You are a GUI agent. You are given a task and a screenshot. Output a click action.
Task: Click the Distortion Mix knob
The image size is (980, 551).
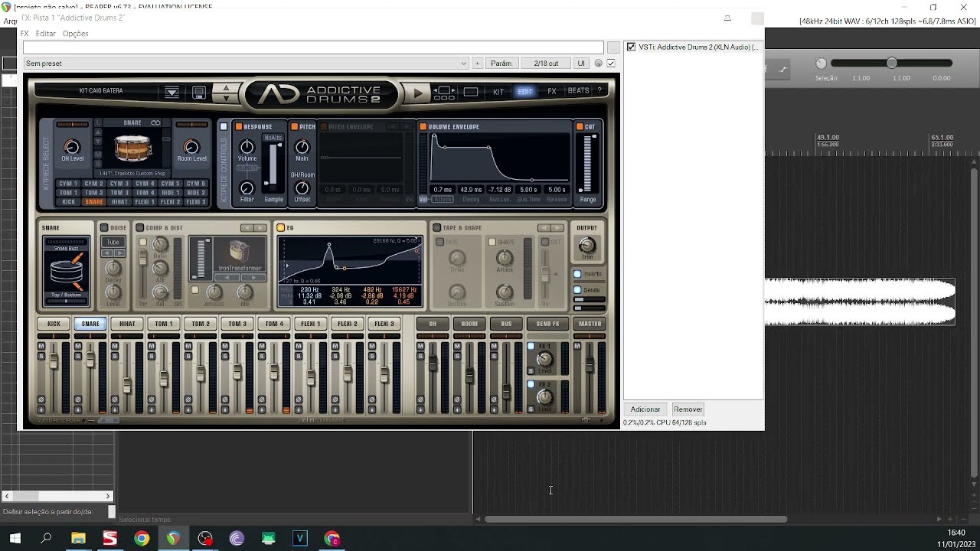[245, 292]
